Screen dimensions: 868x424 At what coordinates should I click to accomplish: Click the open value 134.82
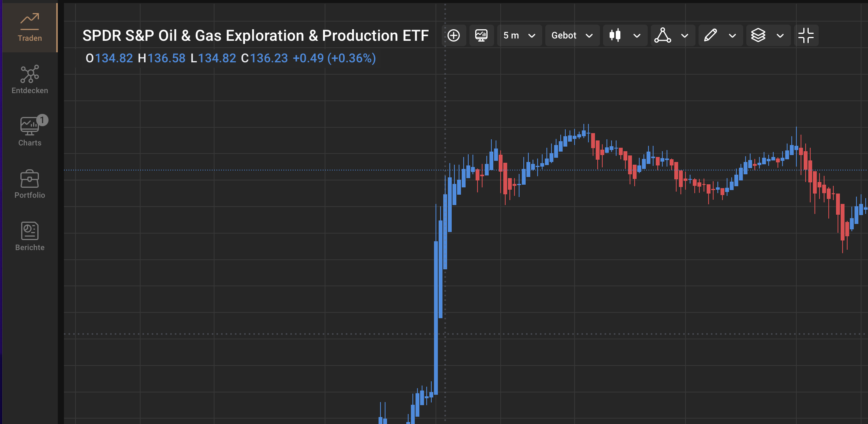coord(114,58)
